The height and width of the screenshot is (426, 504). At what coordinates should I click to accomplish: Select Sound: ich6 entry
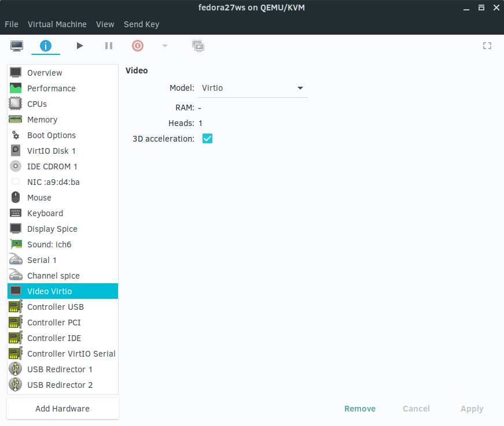[62, 245]
